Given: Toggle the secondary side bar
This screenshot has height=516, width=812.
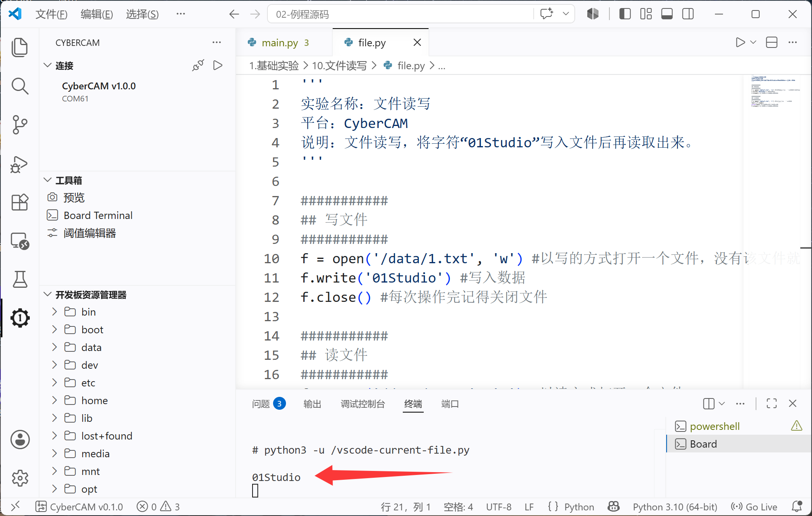Looking at the screenshot, I should tap(688, 14).
